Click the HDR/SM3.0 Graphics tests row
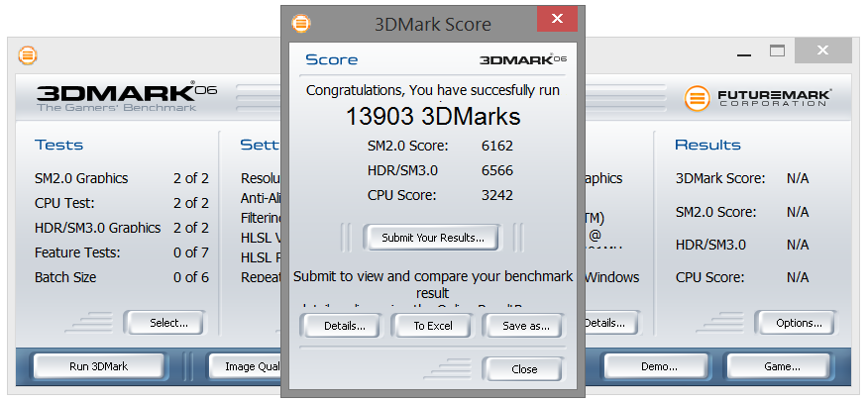The image size is (868, 402). [x=122, y=228]
